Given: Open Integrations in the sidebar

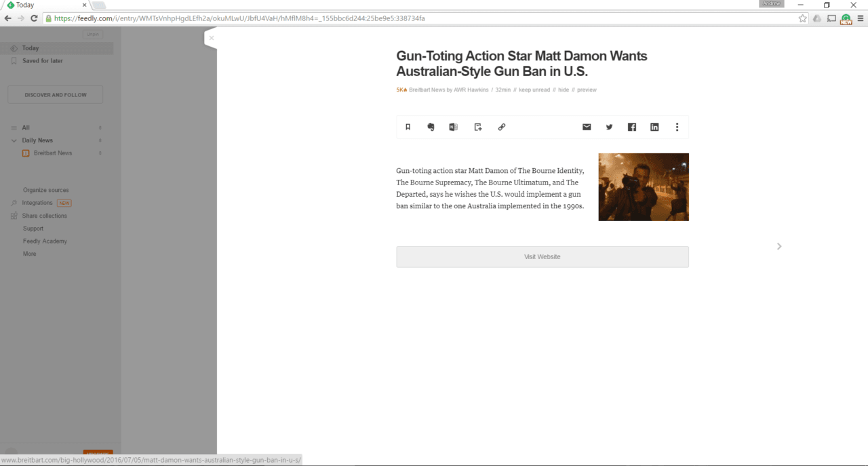Looking at the screenshot, I should (x=37, y=203).
